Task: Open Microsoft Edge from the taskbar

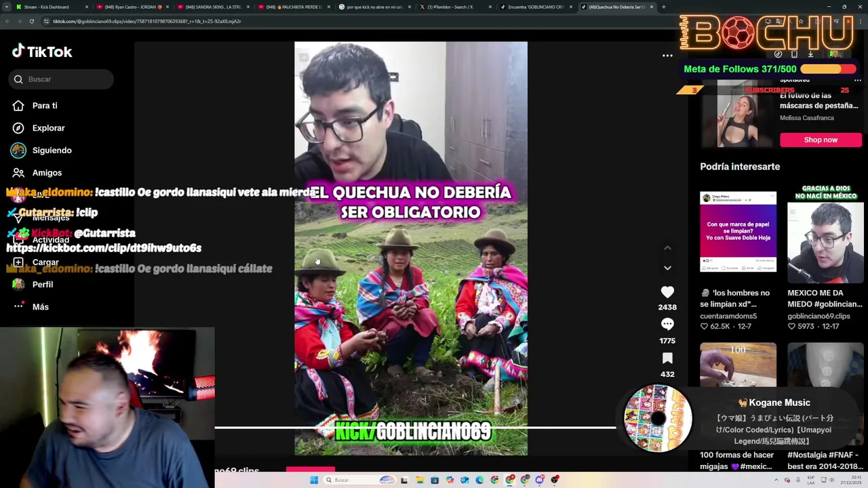Action: point(479,480)
